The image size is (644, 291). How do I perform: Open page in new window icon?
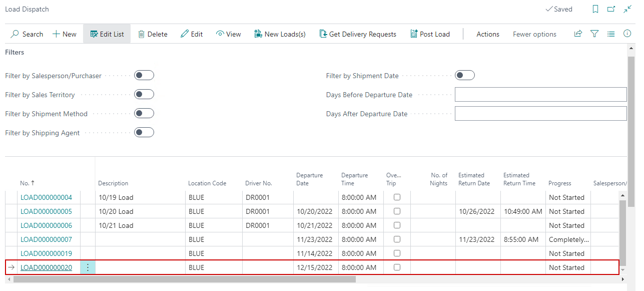611,9
